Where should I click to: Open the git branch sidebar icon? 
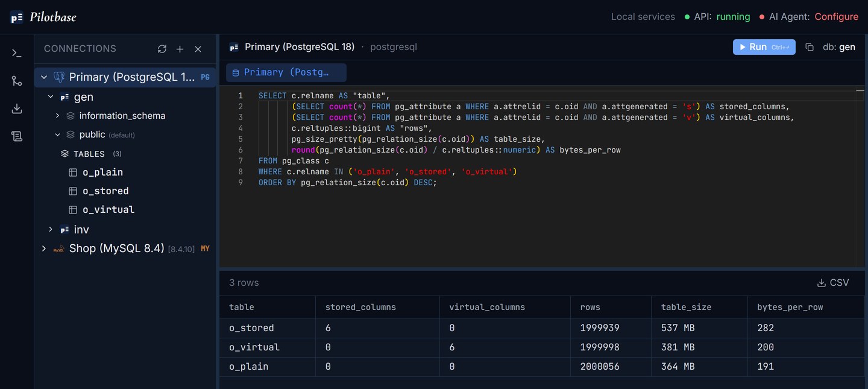17,81
